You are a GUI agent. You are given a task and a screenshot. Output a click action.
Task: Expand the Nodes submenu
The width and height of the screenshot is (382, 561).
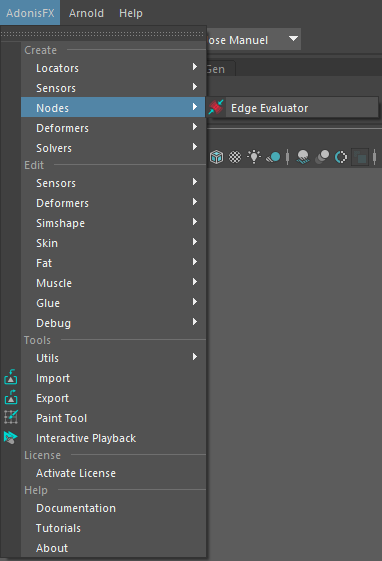tap(113, 108)
